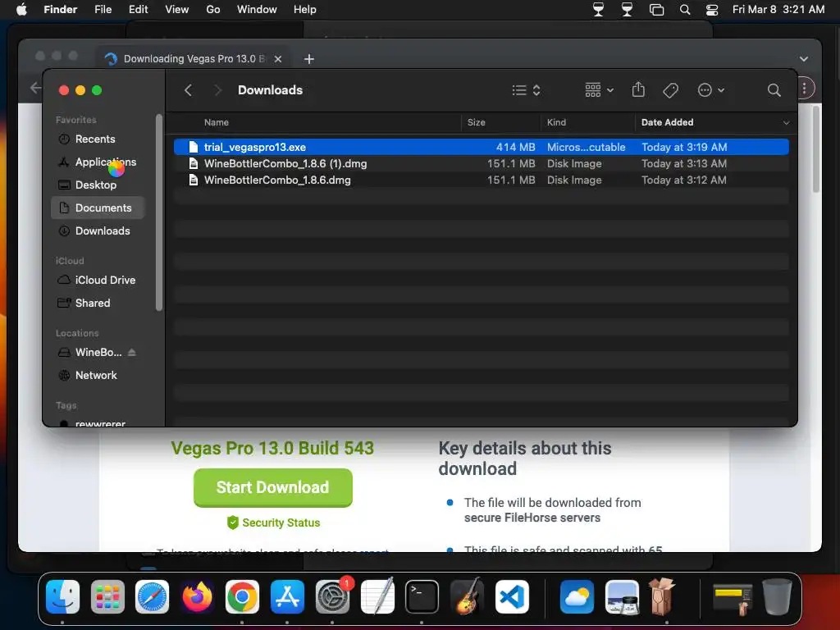
Task: Open Applications in the Finder sidebar
Action: 98,162
